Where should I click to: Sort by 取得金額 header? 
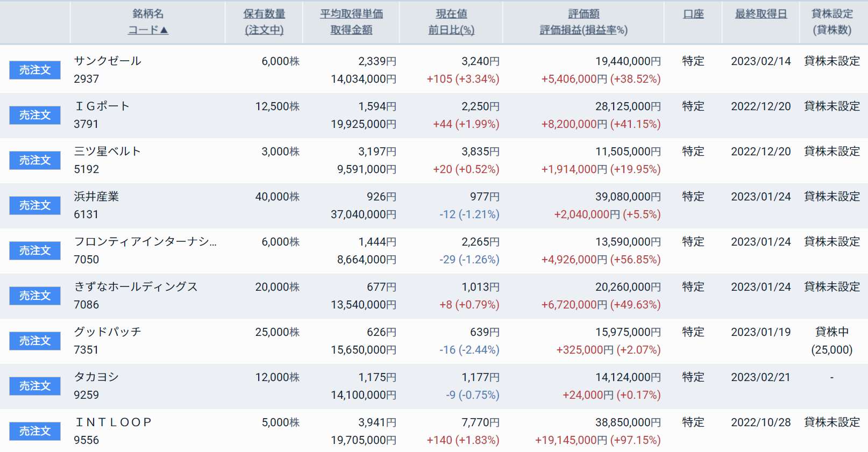(x=351, y=30)
